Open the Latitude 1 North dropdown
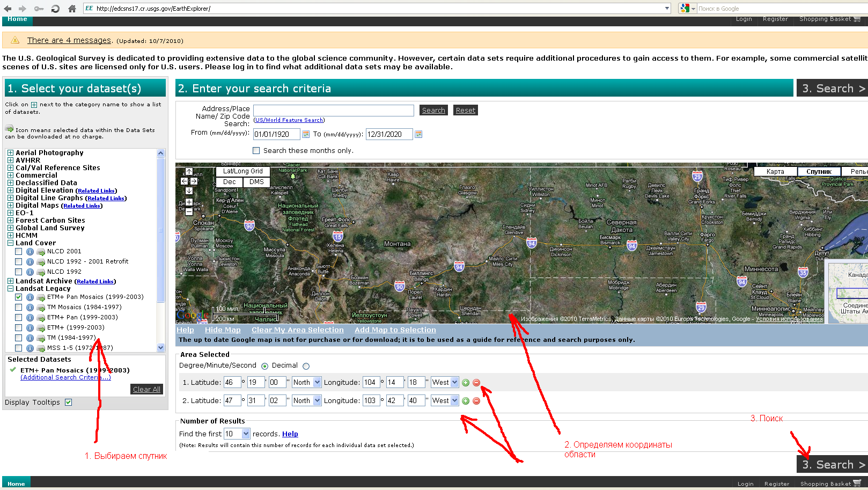868x490 pixels. 306,383
